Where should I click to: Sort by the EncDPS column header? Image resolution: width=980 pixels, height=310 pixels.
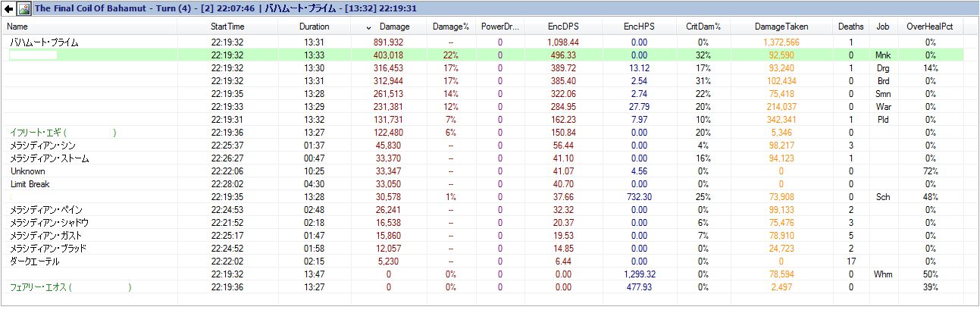point(563,27)
